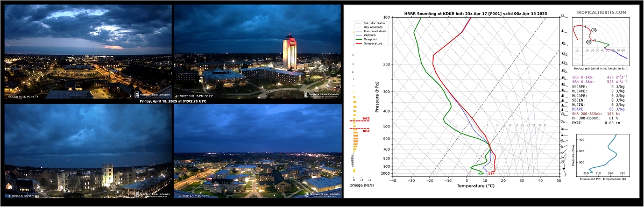
Task: Open the webcam view with green-lit campus lawns
Action: coord(257,151)
